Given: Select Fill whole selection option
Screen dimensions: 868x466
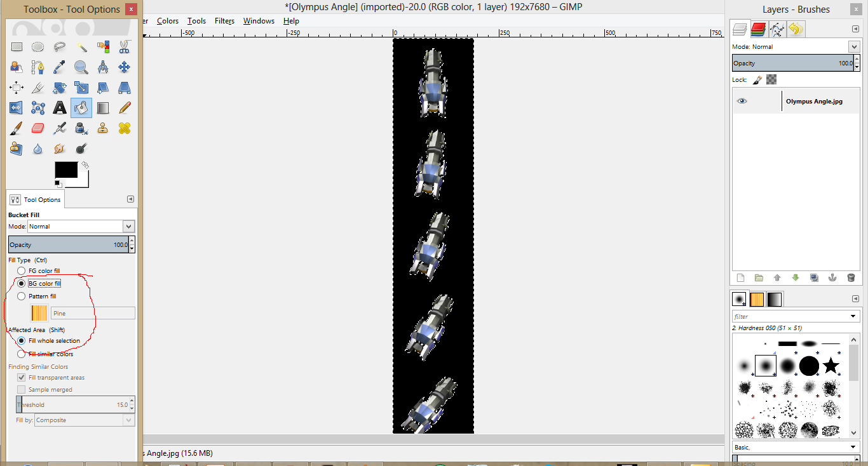Looking at the screenshot, I should pyautogui.click(x=22, y=340).
